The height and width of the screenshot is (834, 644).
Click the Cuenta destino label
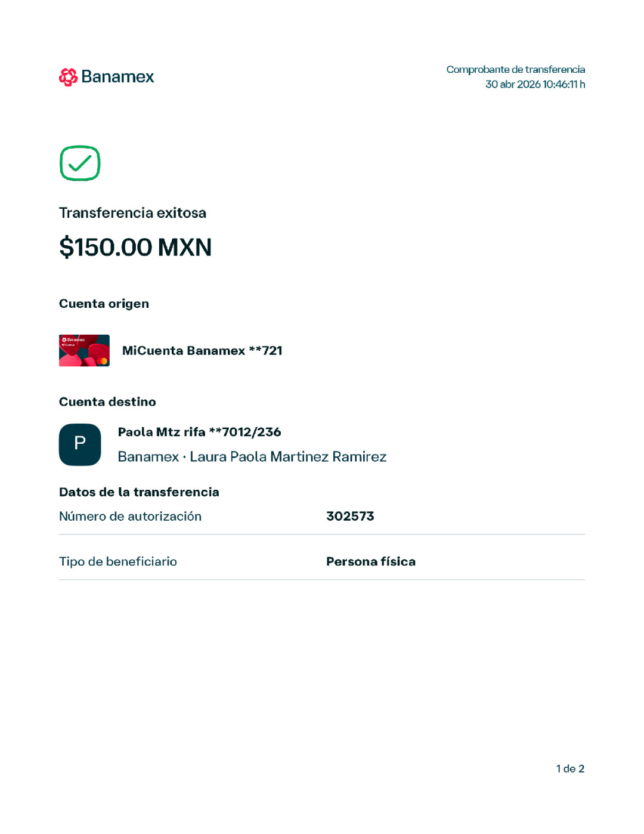(x=107, y=401)
